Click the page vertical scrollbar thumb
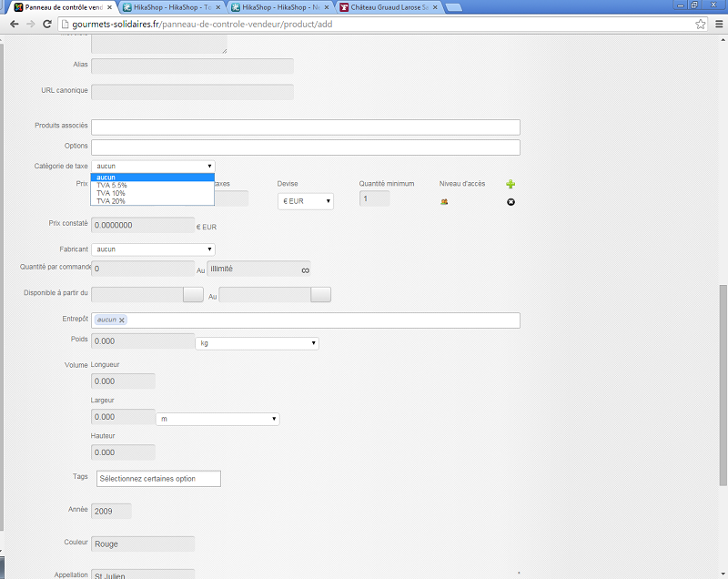 pos(723,385)
